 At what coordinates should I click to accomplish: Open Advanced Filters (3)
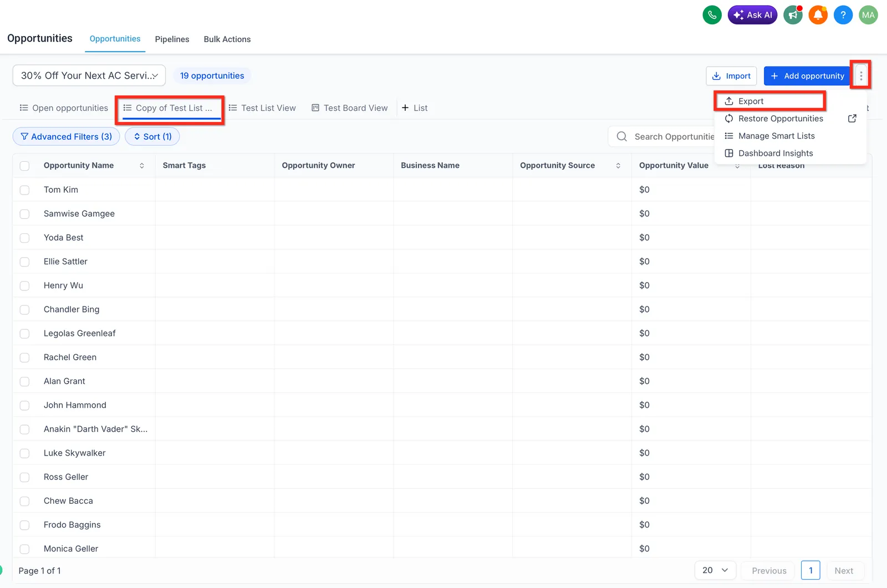coord(66,136)
